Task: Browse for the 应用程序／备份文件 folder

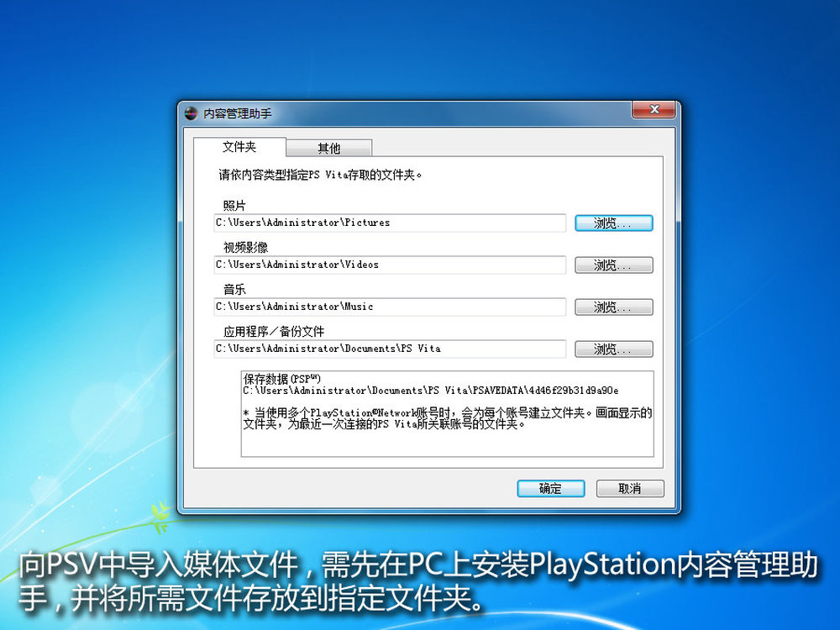Action: pos(614,349)
